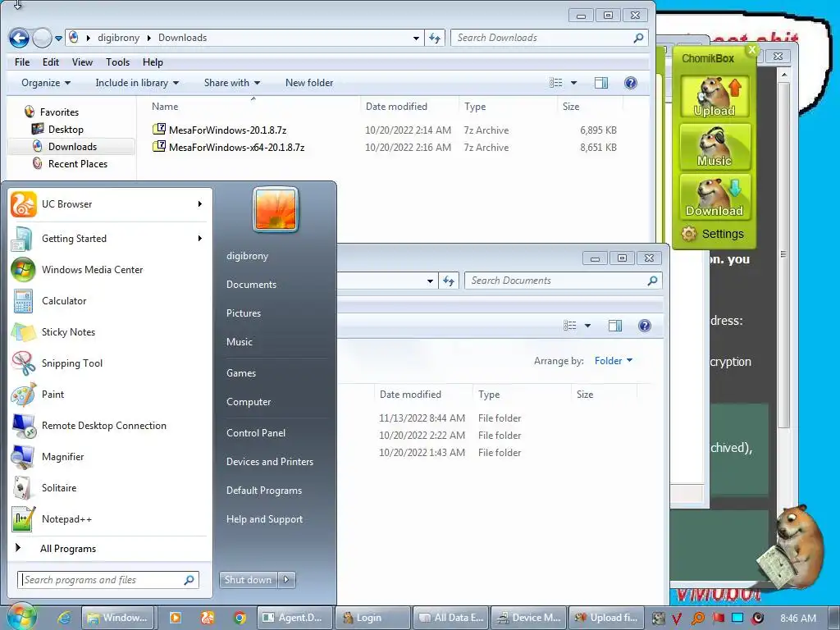Click New folder button
Viewport: 840px width, 630px height.
(309, 83)
